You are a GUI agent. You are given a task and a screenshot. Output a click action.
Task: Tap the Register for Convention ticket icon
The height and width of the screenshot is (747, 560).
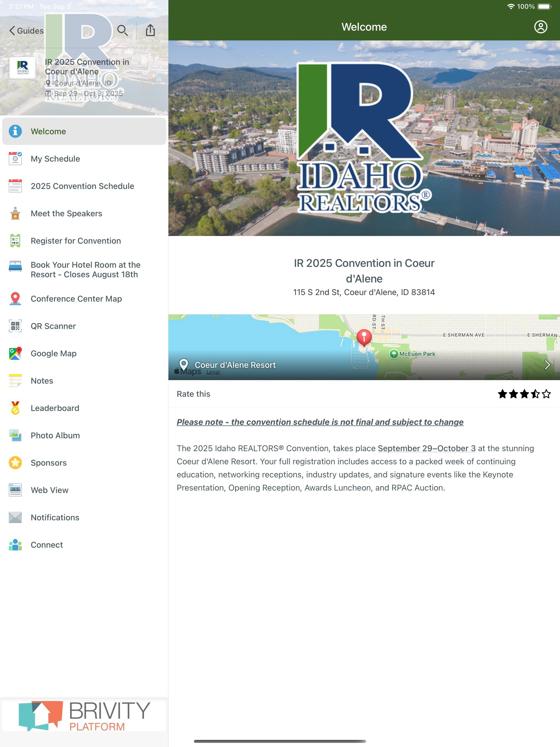click(x=15, y=240)
